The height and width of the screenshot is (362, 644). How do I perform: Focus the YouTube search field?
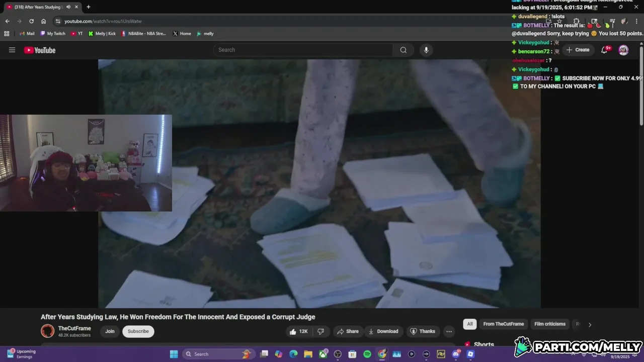pyautogui.click(x=303, y=50)
